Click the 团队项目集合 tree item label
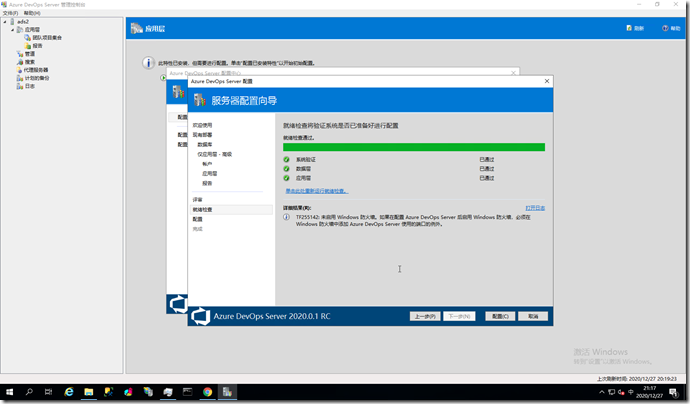The height and width of the screenshot is (404, 690). pyautogui.click(x=47, y=38)
